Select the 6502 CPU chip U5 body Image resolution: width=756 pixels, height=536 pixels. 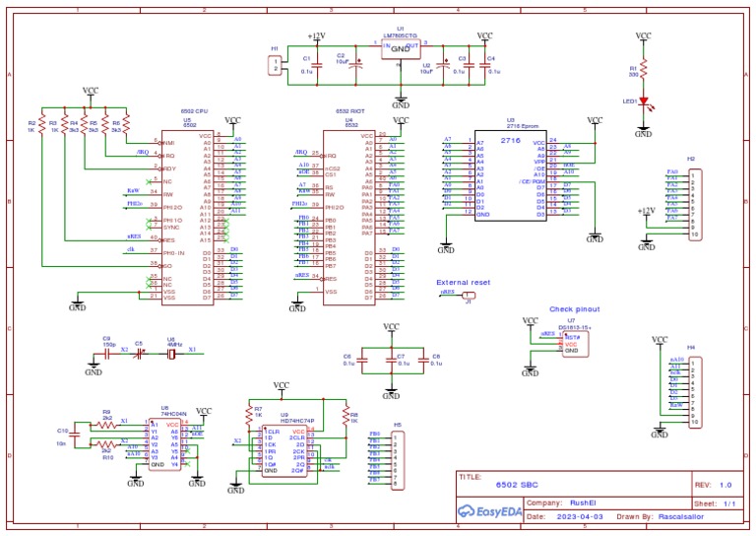[x=188, y=218]
